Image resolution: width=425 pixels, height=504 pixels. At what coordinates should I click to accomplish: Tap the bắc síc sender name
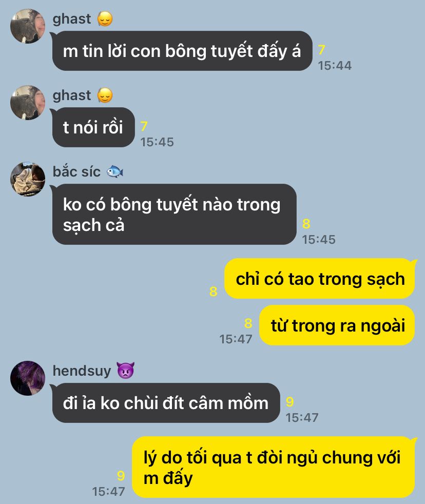[x=76, y=171]
